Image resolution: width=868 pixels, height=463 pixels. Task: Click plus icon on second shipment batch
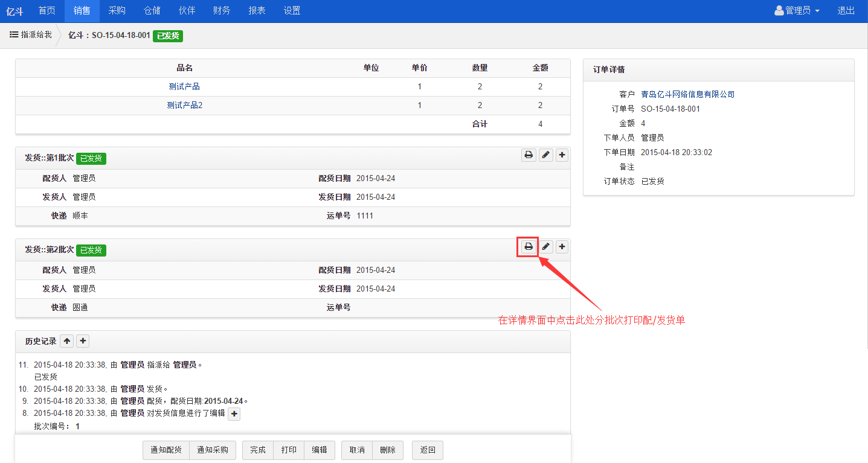(x=562, y=246)
